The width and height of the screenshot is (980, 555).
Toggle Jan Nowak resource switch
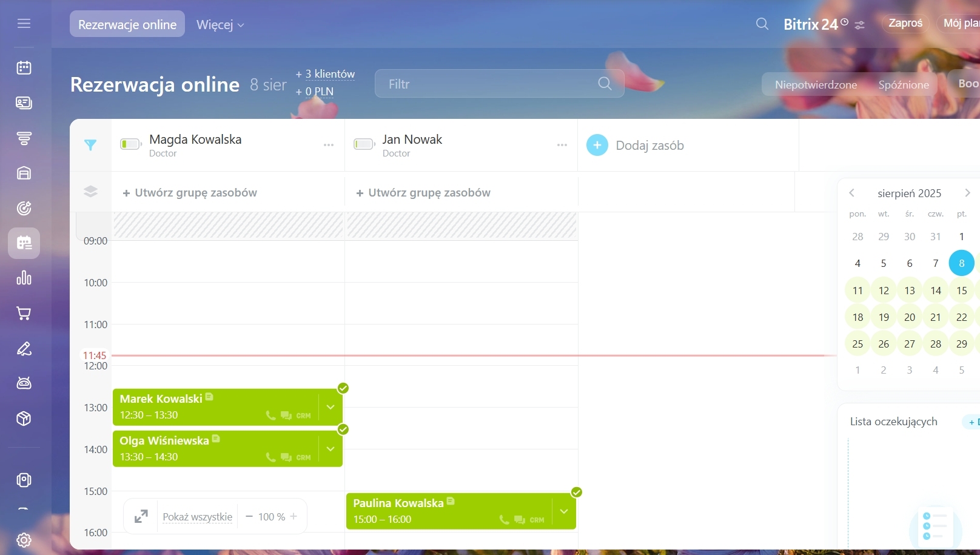[x=364, y=144]
